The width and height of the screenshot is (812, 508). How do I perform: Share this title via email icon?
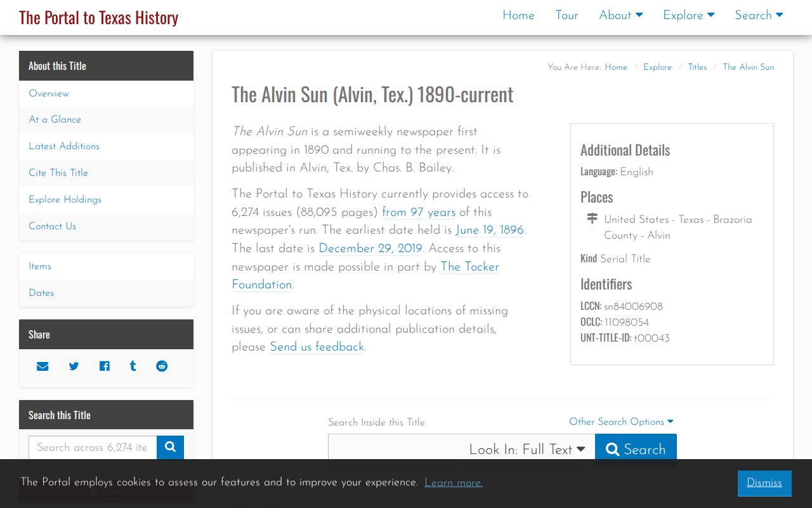[x=43, y=366]
